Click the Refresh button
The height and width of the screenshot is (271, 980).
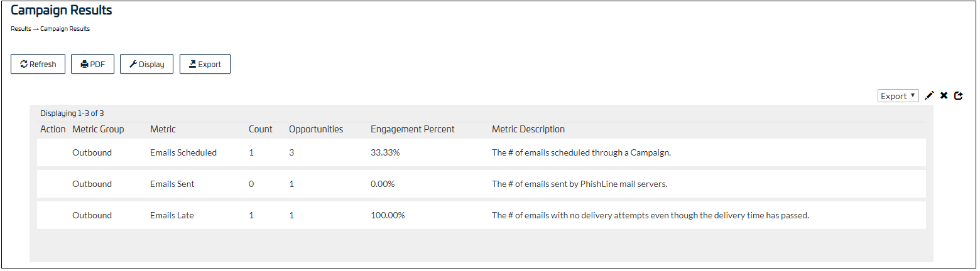[38, 64]
